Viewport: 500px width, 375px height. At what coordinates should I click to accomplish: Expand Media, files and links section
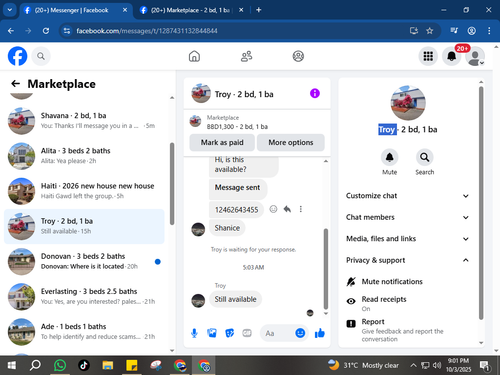[x=407, y=239]
